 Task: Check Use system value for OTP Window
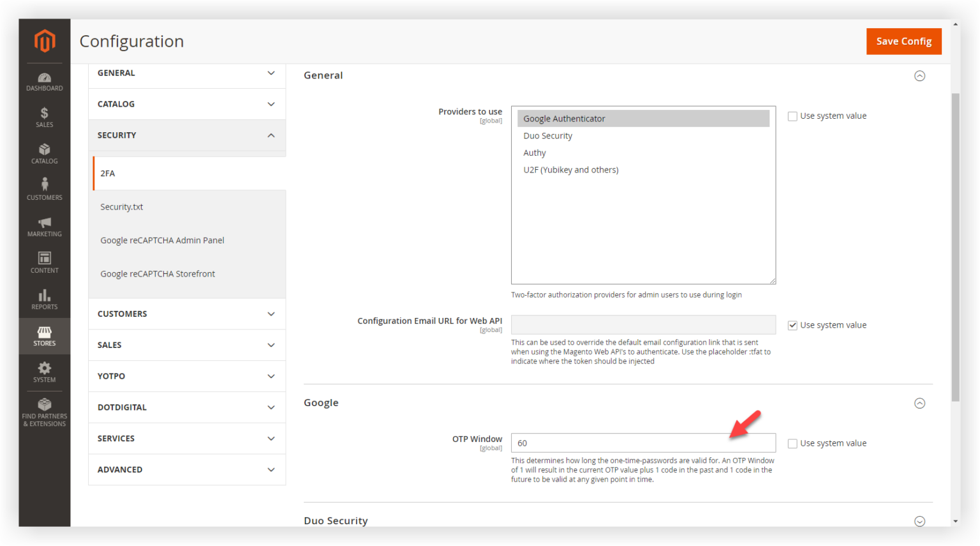point(792,443)
